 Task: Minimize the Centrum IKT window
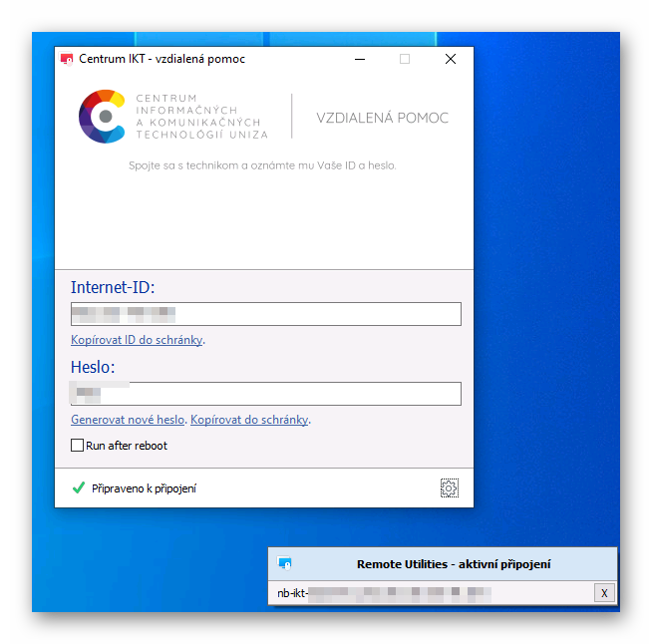pos(359,59)
